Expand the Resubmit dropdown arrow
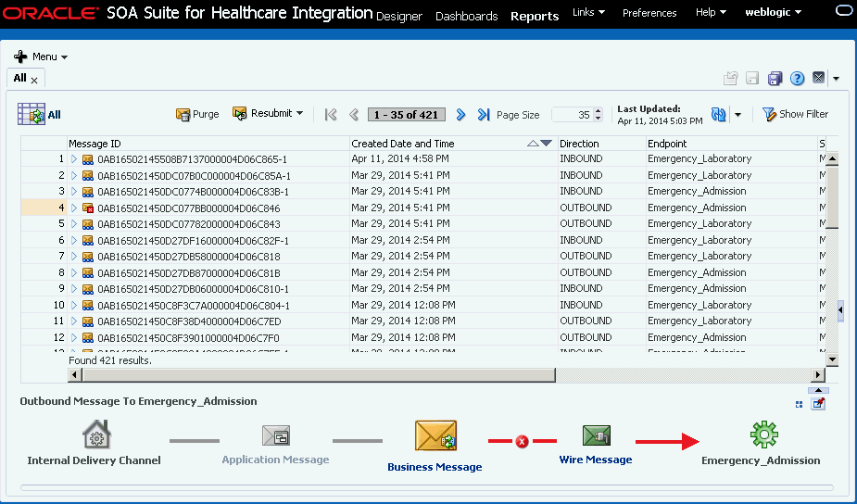This screenshot has width=857, height=504. pyautogui.click(x=299, y=113)
